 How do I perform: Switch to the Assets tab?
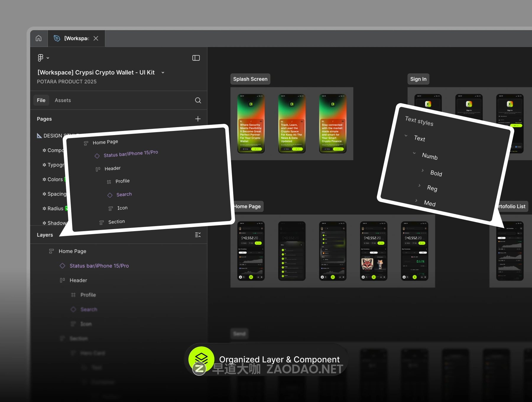tap(63, 100)
